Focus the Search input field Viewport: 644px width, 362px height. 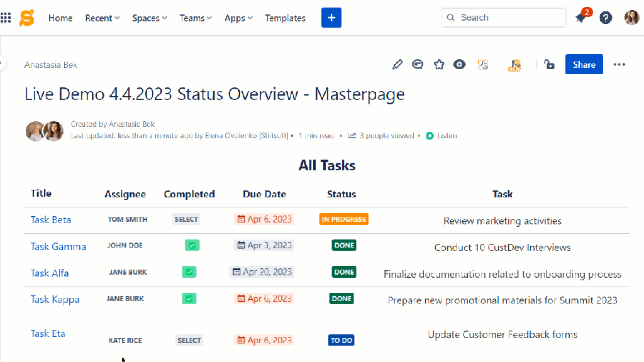[504, 18]
